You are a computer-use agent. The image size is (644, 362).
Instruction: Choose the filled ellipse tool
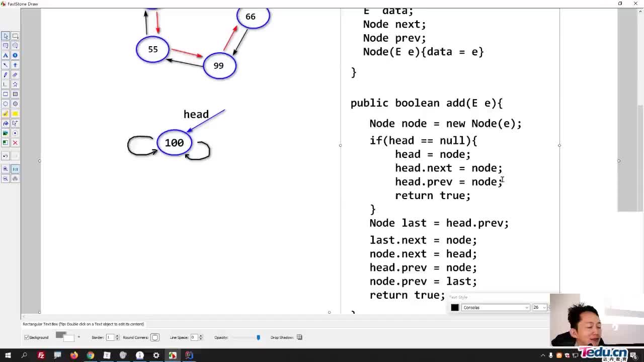click(x=15, y=104)
